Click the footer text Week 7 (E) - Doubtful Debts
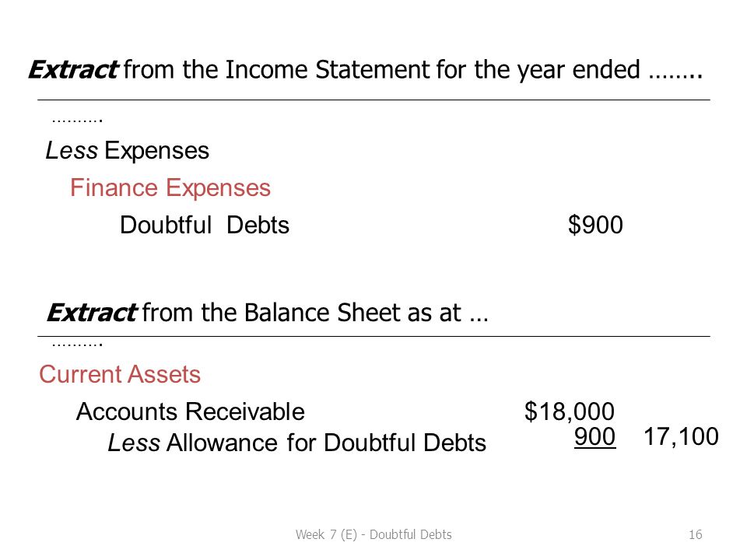 pos(373,535)
